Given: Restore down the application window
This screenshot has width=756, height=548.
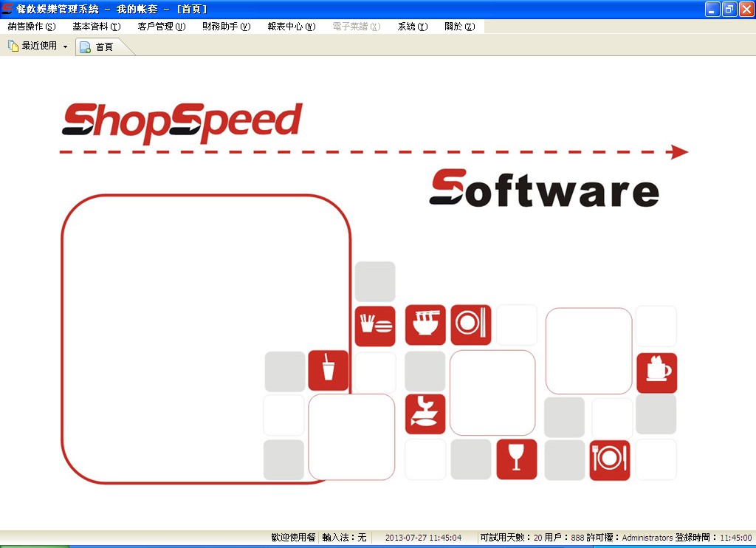Looking at the screenshot, I should click(x=729, y=9).
